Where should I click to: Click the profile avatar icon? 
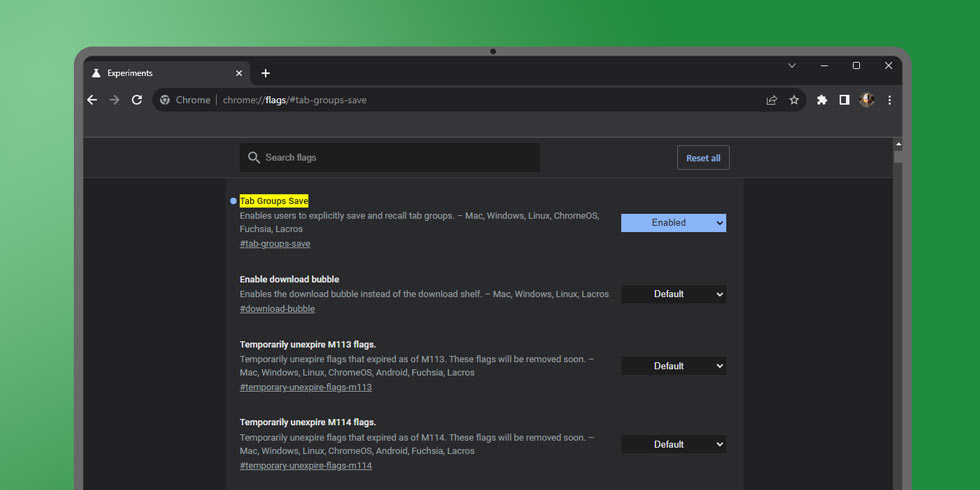coord(867,100)
